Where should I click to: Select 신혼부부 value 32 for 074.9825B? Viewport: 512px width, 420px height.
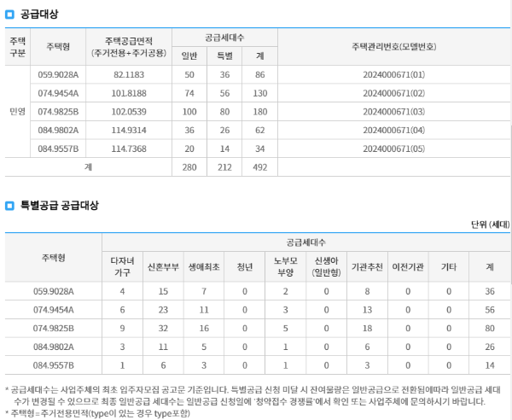(163, 329)
